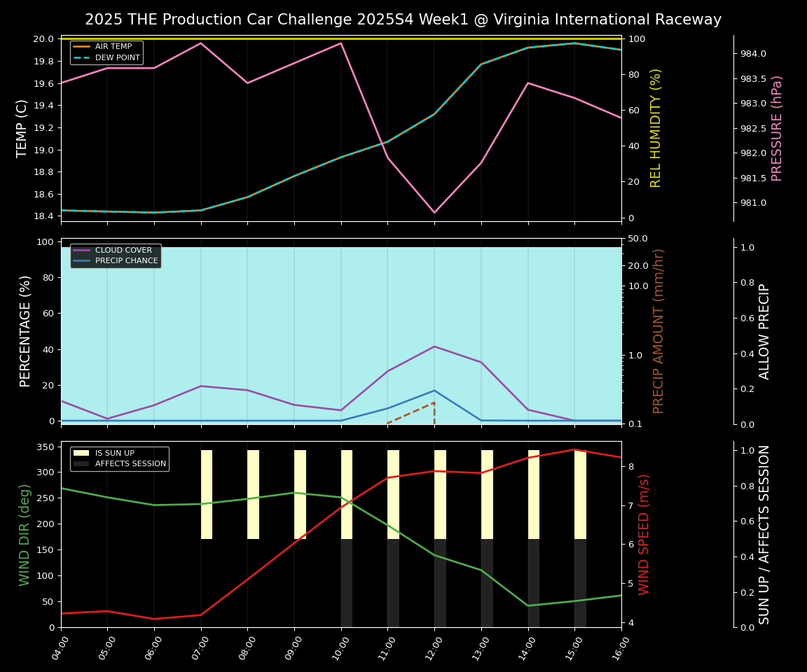Select the CLOUD COVER legend line marker
Image resolution: width=807 pixels, height=672 pixels.
pos(83,250)
